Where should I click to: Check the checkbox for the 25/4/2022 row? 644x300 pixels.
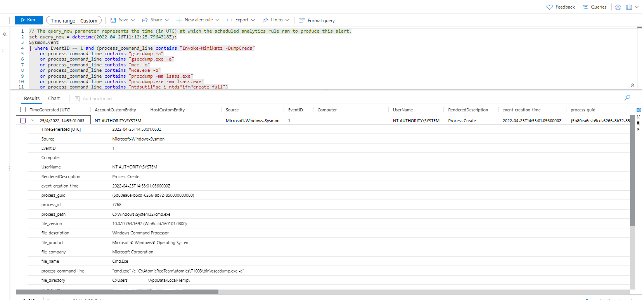tap(23, 121)
